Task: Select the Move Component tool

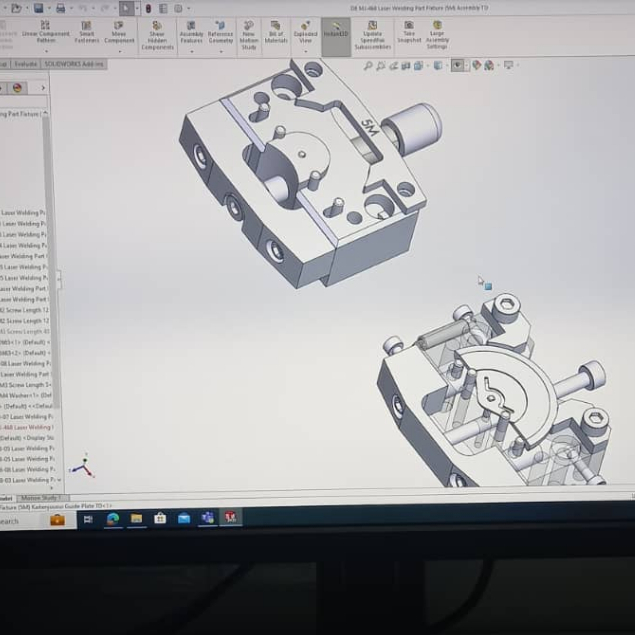Action: pyautogui.click(x=119, y=31)
